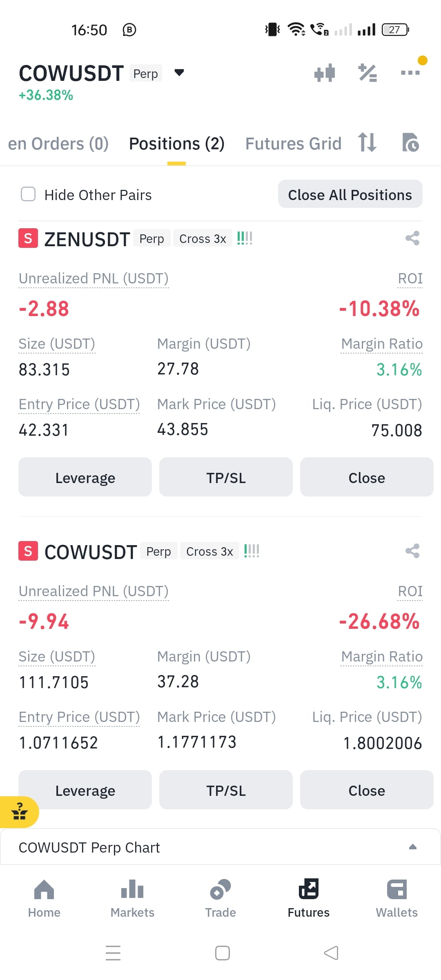Close the COWUSDT position
The height and width of the screenshot is (980, 441).
[x=367, y=790]
